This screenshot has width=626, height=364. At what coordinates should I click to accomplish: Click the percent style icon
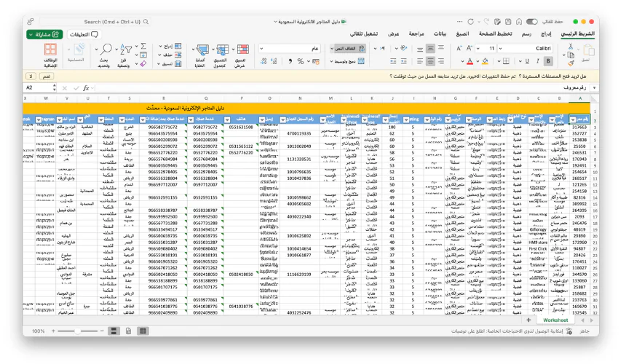click(301, 62)
